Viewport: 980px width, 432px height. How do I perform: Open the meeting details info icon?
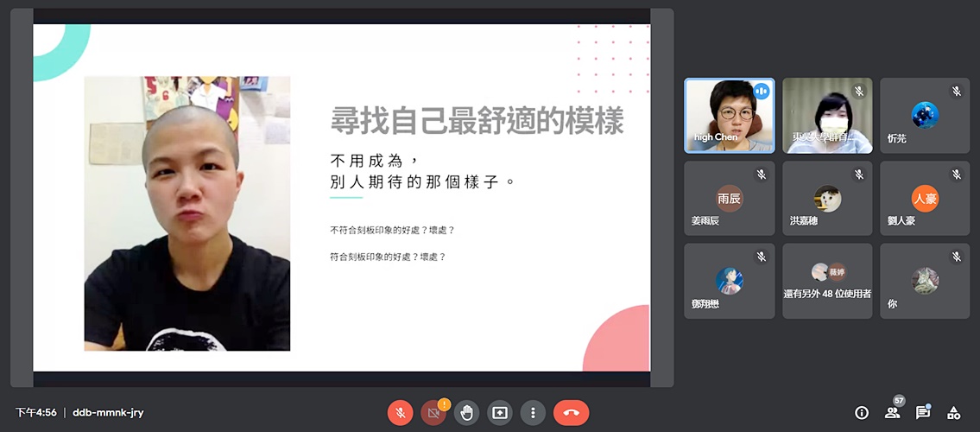pyautogui.click(x=861, y=413)
